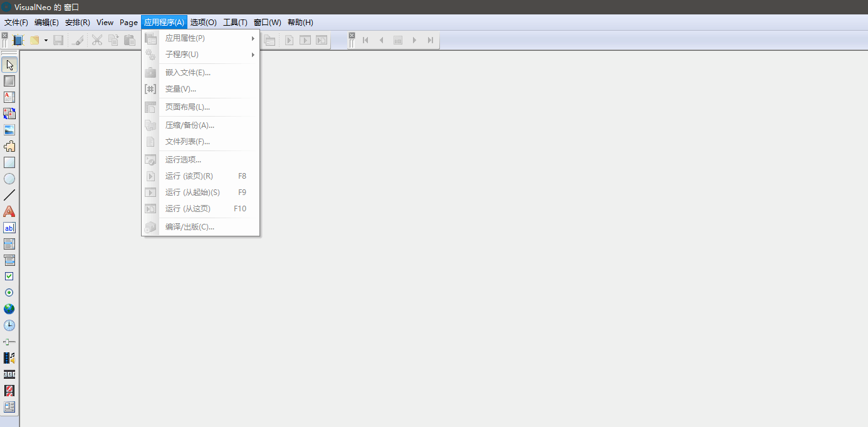
Task: Open the 工具(T) menu
Action: 235,22
